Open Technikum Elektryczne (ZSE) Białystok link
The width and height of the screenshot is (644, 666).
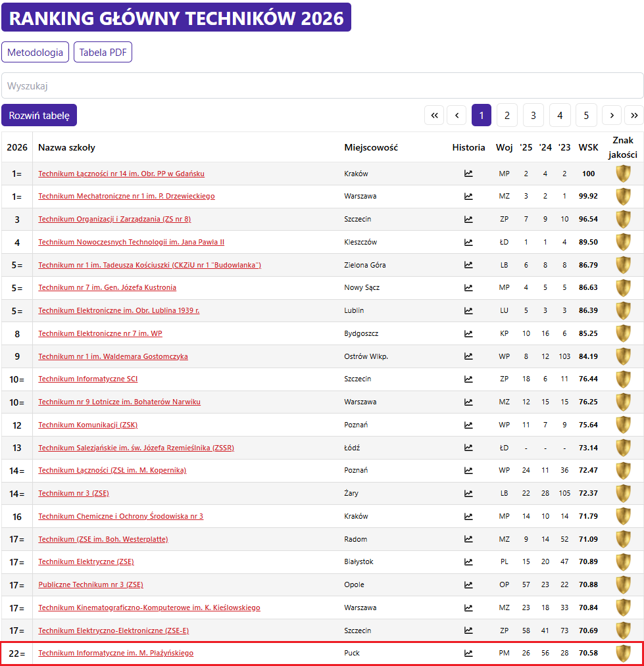pyautogui.click(x=86, y=561)
